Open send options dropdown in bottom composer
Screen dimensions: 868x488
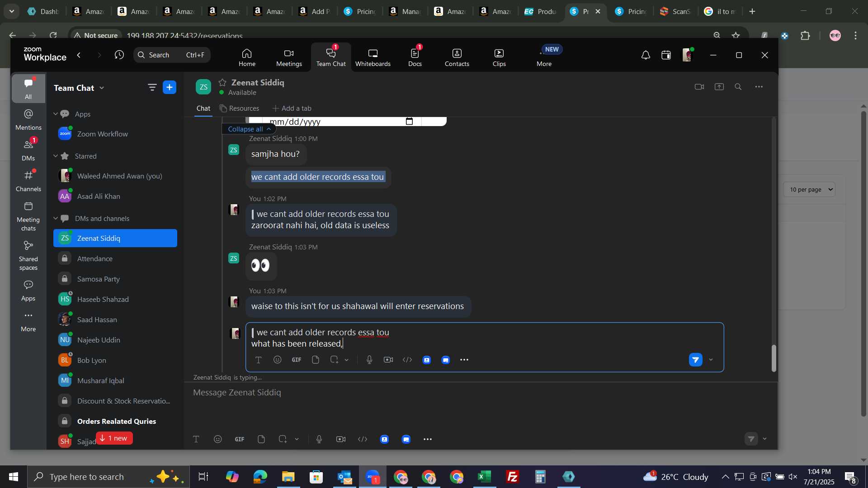tap(765, 439)
